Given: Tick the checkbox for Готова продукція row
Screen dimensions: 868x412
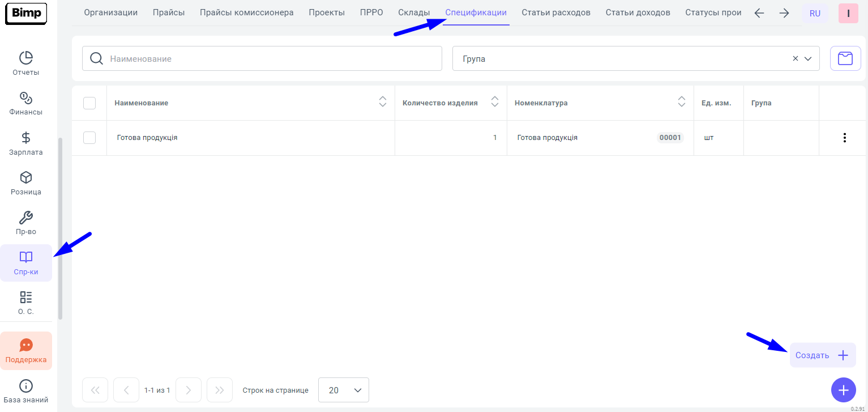Looking at the screenshot, I should [x=89, y=138].
